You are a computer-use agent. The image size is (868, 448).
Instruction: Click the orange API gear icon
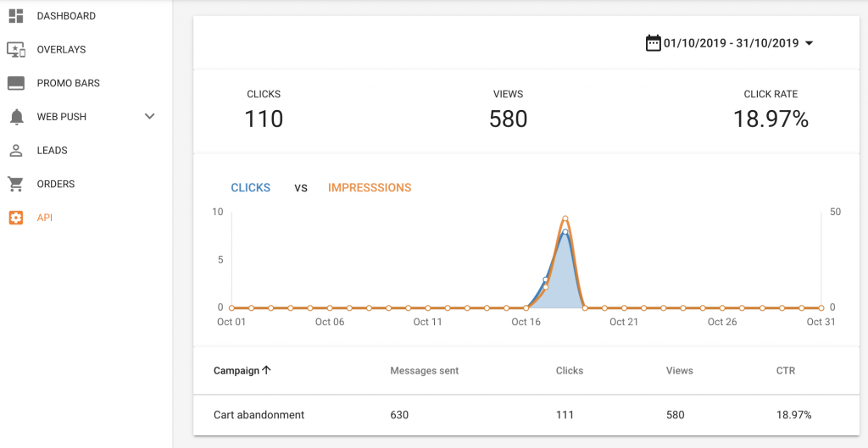tap(16, 218)
